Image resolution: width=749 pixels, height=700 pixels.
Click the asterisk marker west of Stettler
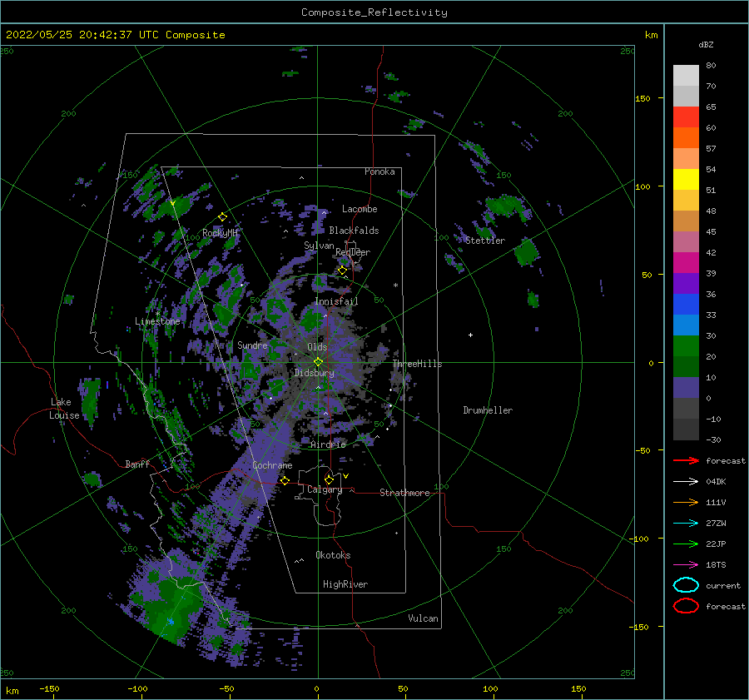point(395,285)
